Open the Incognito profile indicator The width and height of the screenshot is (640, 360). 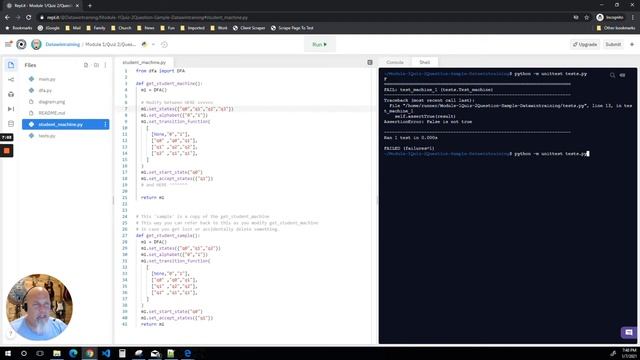coord(610,18)
